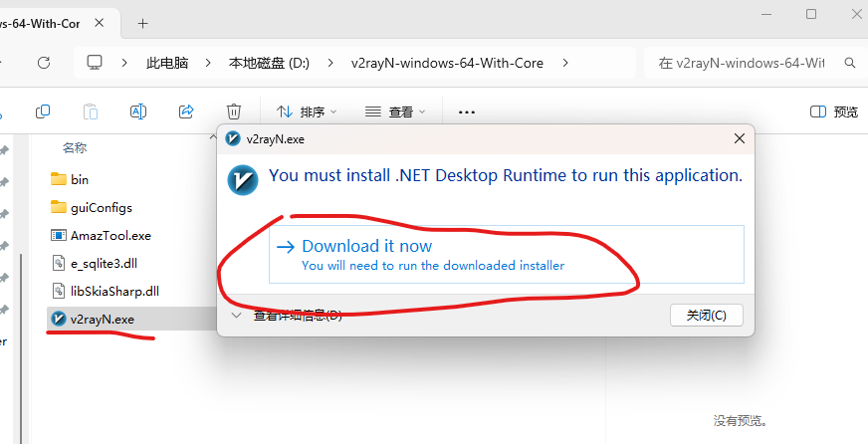Maximize the Explorer window
This screenshot has height=444, width=868.
[811, 14]
